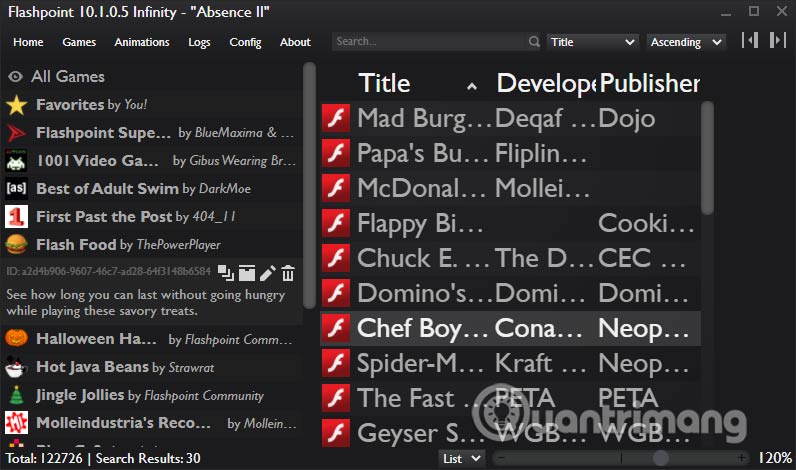The width and height of the screenshot is (796, 470).
Task: Click the edit playlist pencil icon
Action: click(x=268, y=273)
